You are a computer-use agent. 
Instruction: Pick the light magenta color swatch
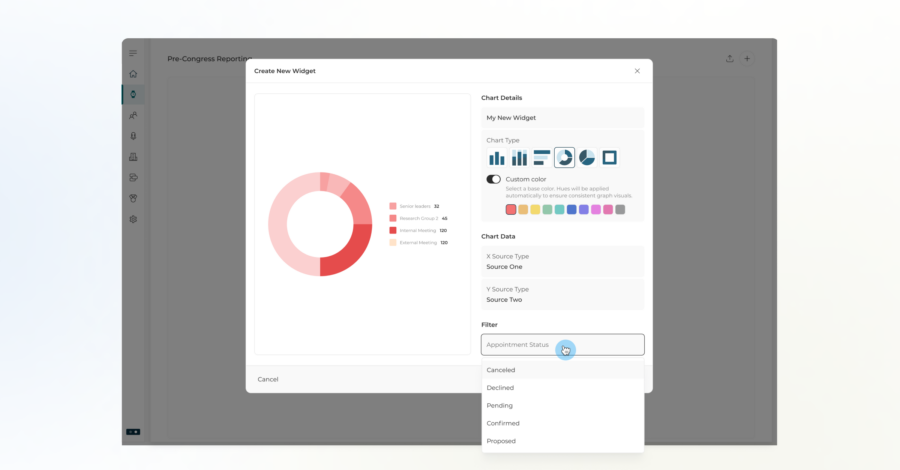click(596, 209)
